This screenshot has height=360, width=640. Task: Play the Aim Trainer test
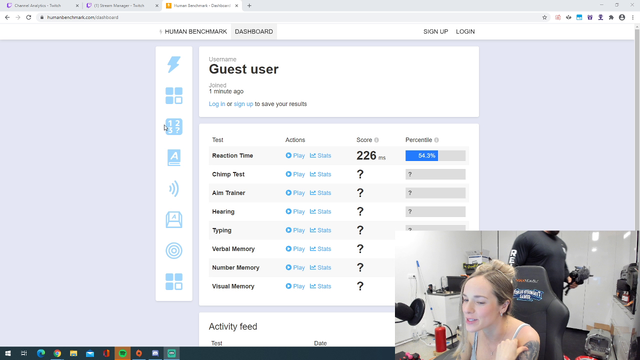coord(295,193)
